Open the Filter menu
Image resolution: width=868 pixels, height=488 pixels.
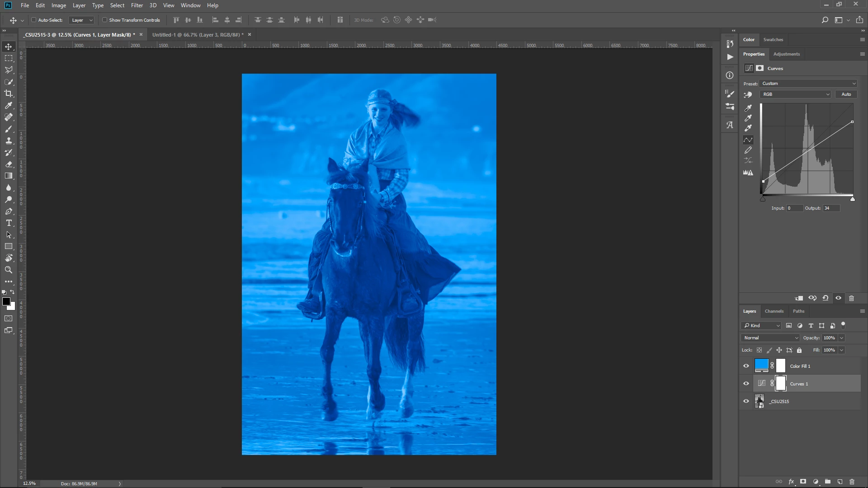pos(137,5)
